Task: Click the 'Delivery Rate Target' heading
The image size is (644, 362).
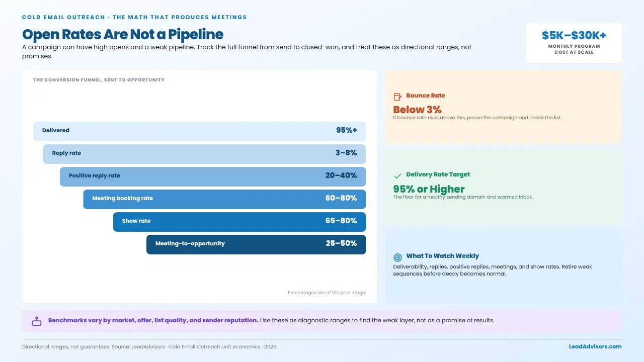Action: pyautogui.click(x=438, y=174)
